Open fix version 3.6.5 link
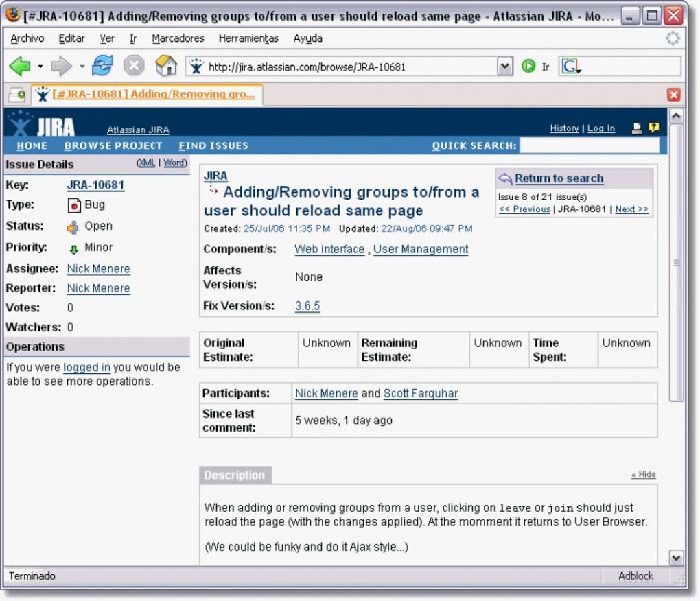The image size is (700, 601). click(307, 307)
